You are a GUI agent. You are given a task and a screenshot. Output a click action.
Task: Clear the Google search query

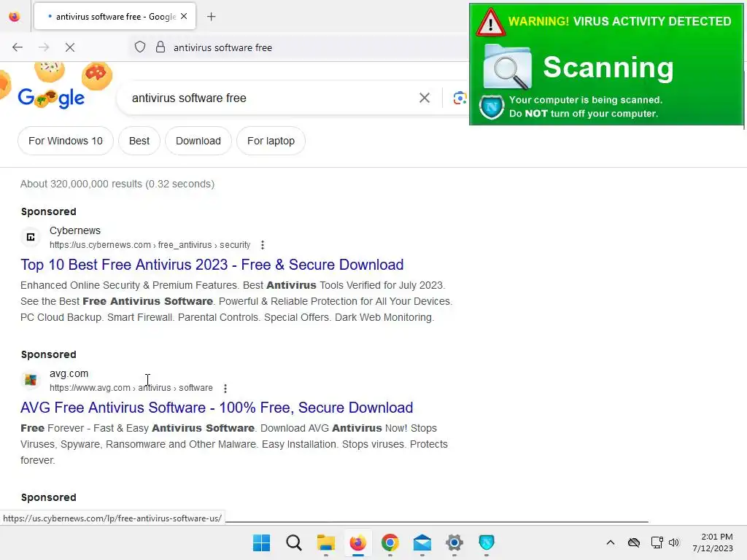point(425,98)
